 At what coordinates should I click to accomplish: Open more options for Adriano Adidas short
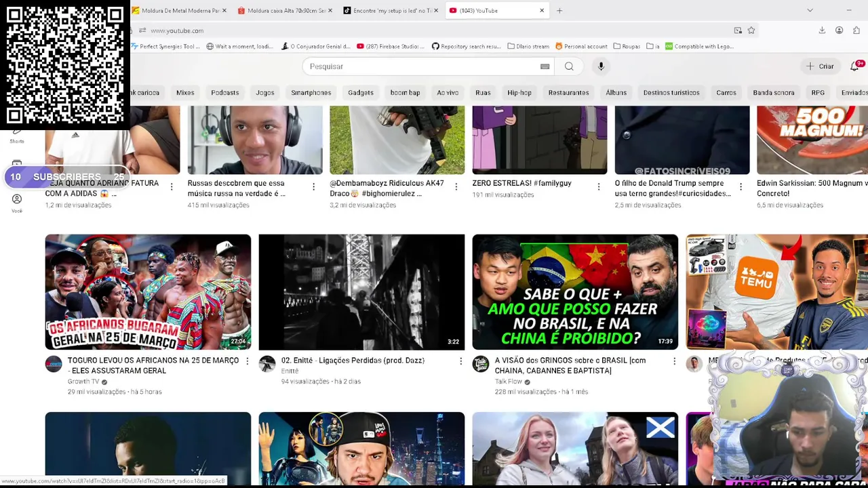(x=171, y=187)
